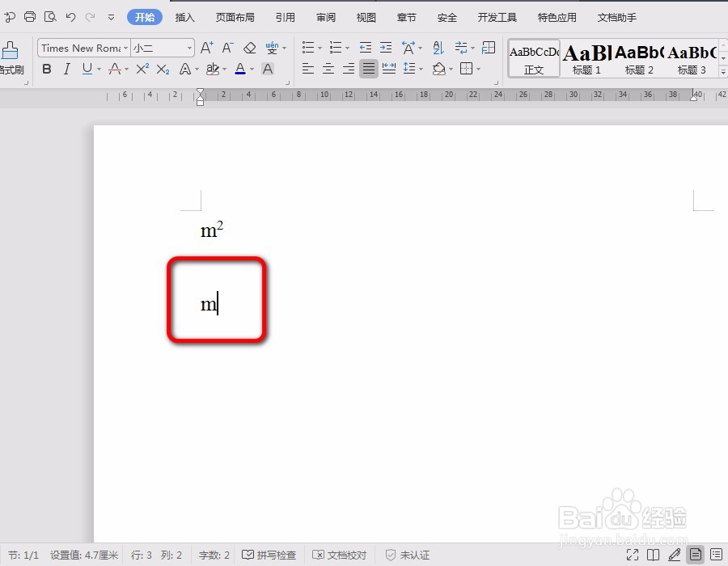Toggle Subscript X₂ formatting
This screenshot has height=566, width=728.
(163, 70)
